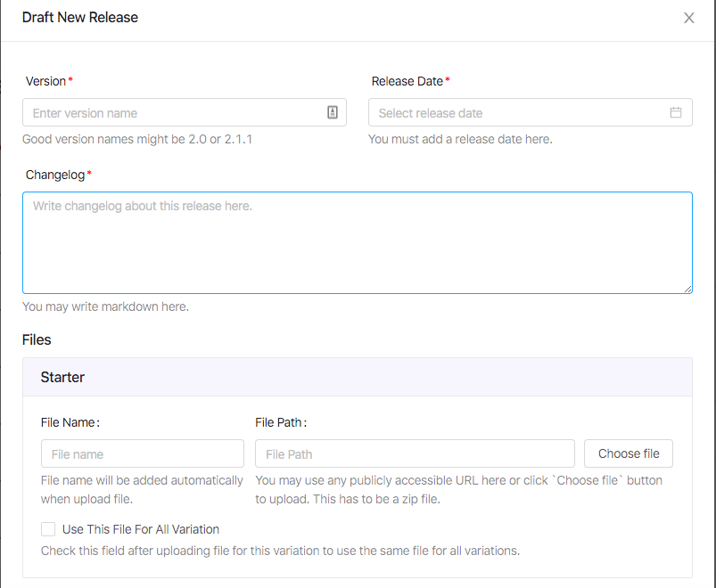Click the Files heading
Screen dimensions: 716x588
pyautogui.click(x=37, y=339)
